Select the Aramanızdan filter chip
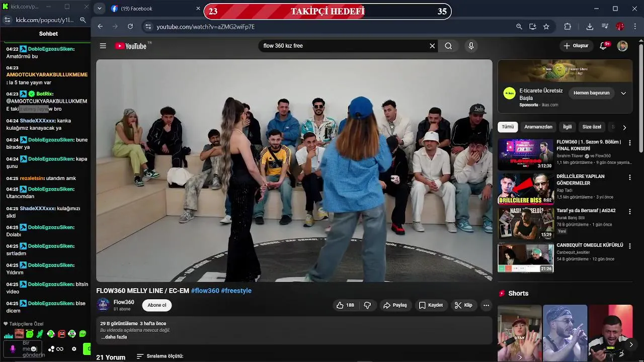The image size is (644, 362). [x=538, y=127]
